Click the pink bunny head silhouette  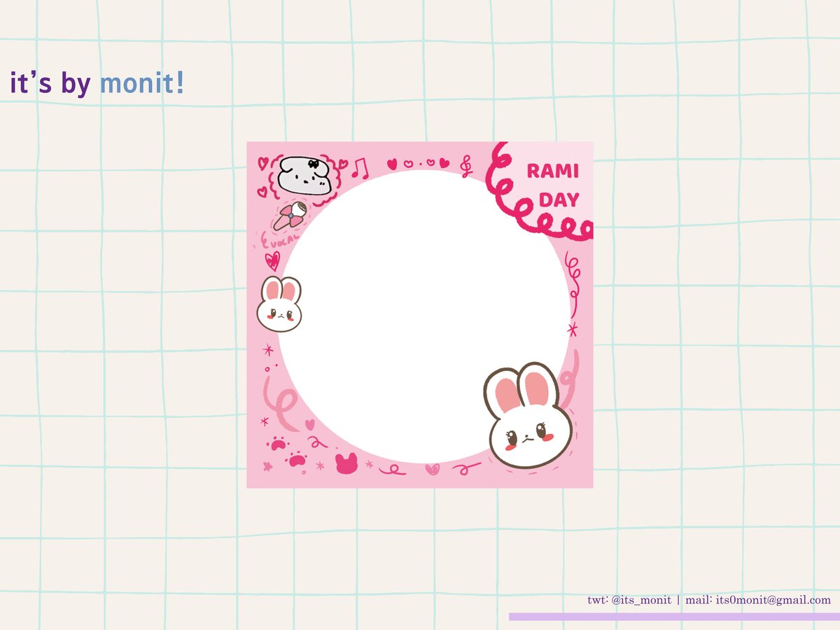point(346,463)
